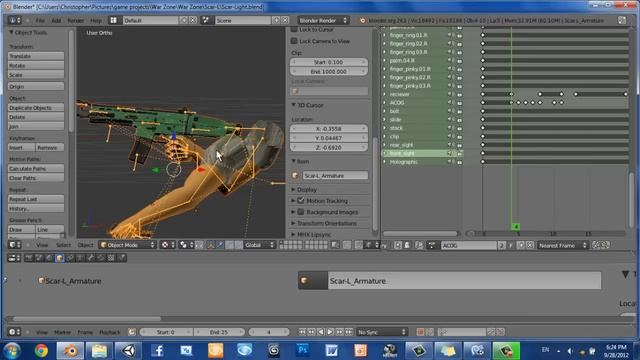
Task: Open Photoshop from the taskbar
Action: pyautogui.click(x=302, y=350)
